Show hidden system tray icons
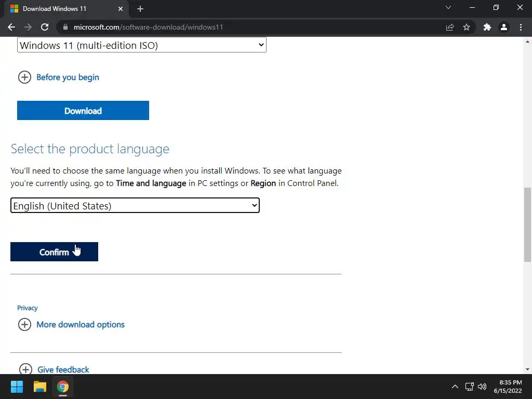 point(455,387)
